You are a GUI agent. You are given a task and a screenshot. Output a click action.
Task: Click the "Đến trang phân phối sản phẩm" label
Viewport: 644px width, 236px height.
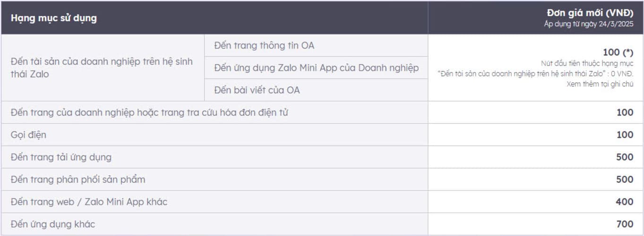point(78,179)
